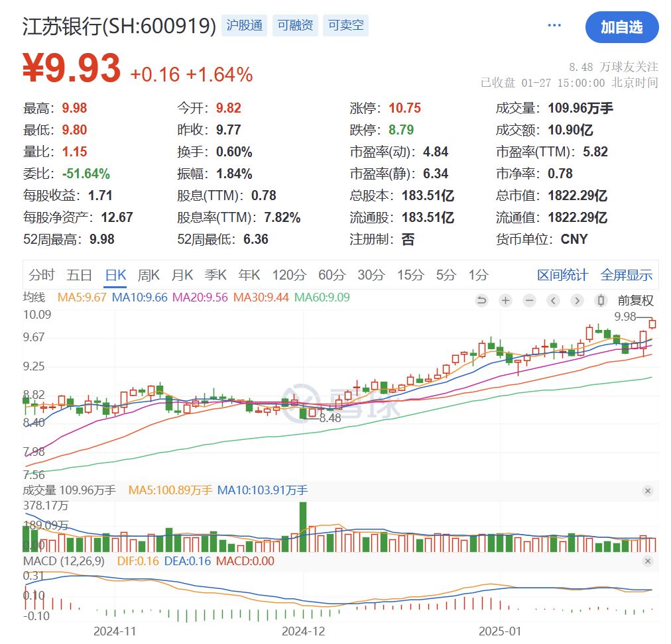This screenshot has height=644, width=671.
Task: Open the more options ellipsis icon
Action: pyautogui.click(x=554, y=24)
